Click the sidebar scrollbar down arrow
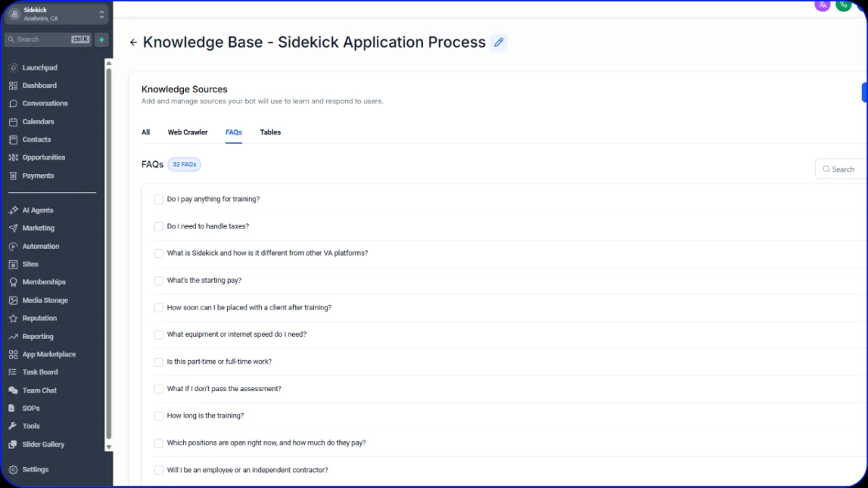The image size is (868, 488). [109, 448]
